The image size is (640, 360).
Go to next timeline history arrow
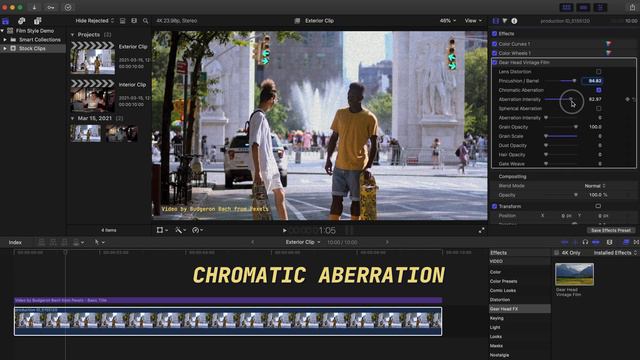tap(387, 242)
